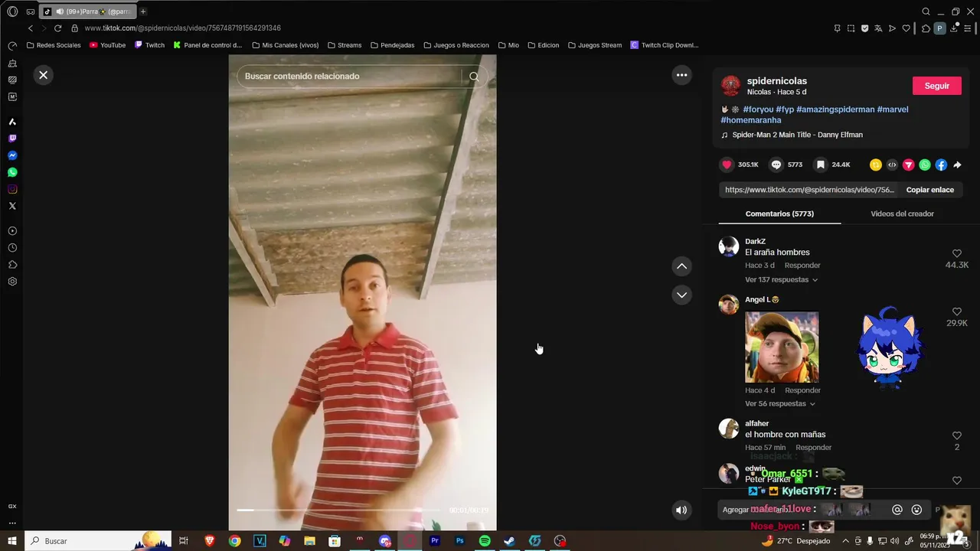980x551 pixels.
Task: Go to the previous video with up arrow
Action: point(681,266)
